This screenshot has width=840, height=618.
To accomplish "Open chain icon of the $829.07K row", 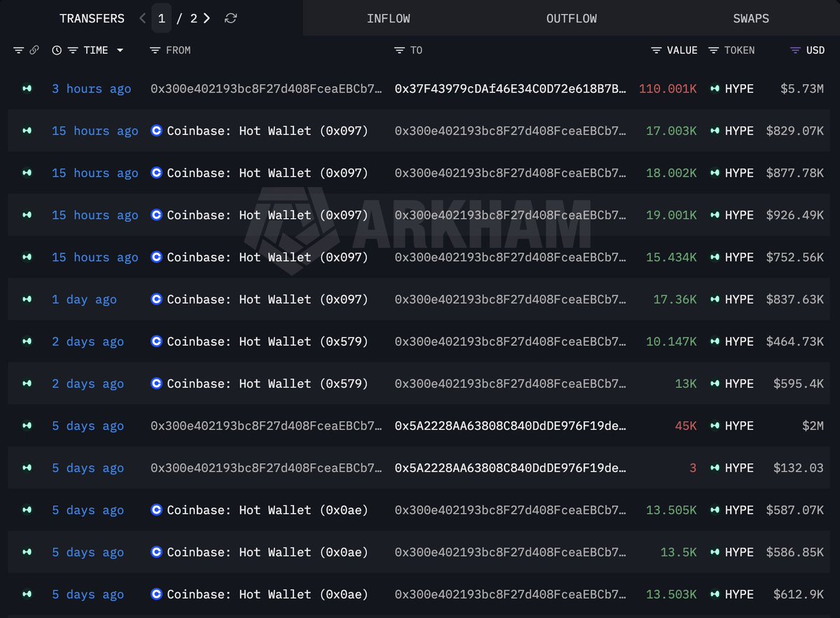I will pos(27,131).
